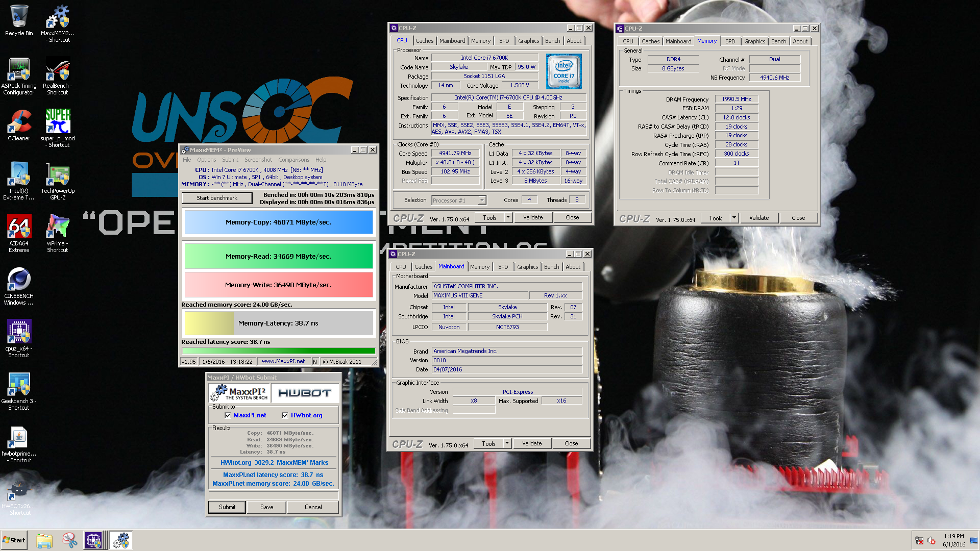
Task: Open Windows Explorer from the taskbar
Action: point(44,540)
